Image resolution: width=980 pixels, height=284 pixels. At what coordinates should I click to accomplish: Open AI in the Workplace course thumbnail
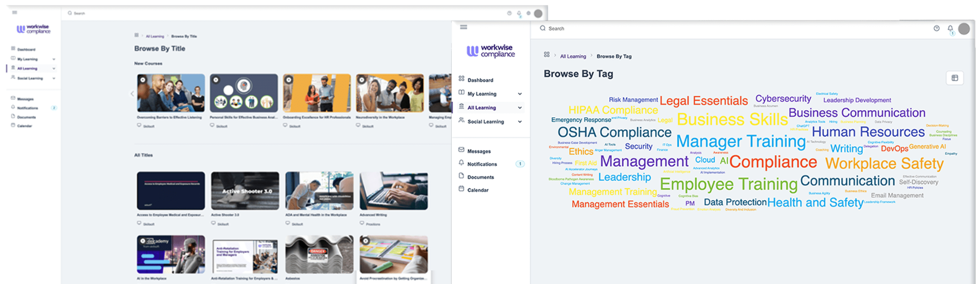pos(171,254)
